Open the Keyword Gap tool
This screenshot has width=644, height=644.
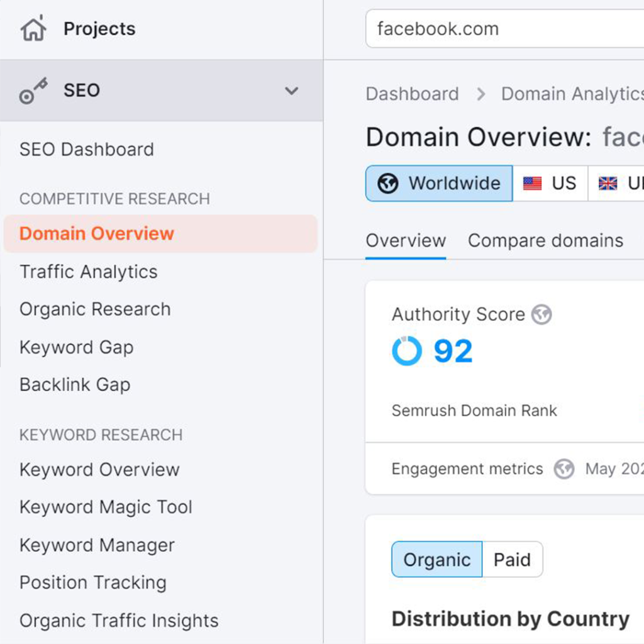pyautogui.click(x=77, y=347)
